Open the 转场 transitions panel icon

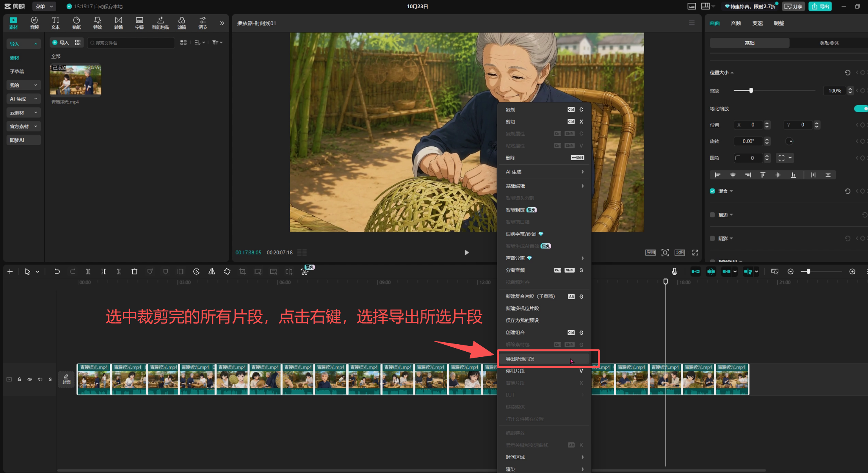[118, 23]
